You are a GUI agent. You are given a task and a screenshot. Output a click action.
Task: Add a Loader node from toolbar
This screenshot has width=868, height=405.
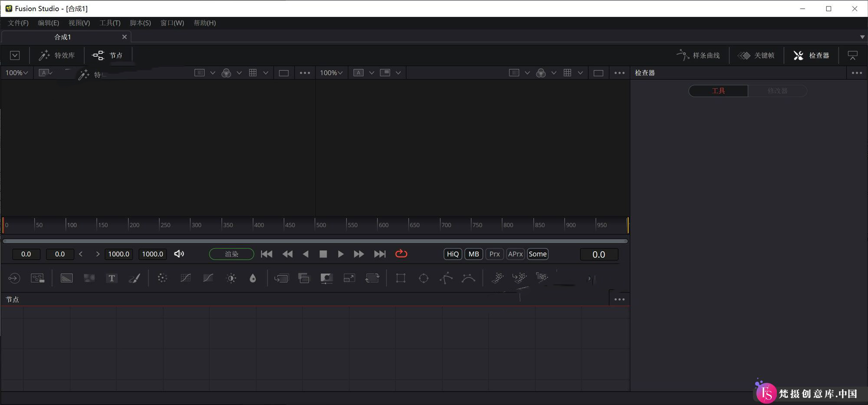point(14,278)
